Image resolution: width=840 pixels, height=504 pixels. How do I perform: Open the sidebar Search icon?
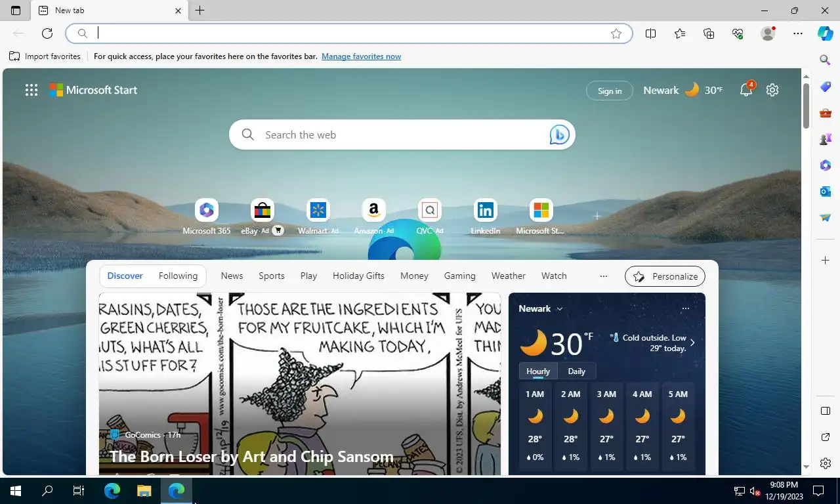[826, 60]
